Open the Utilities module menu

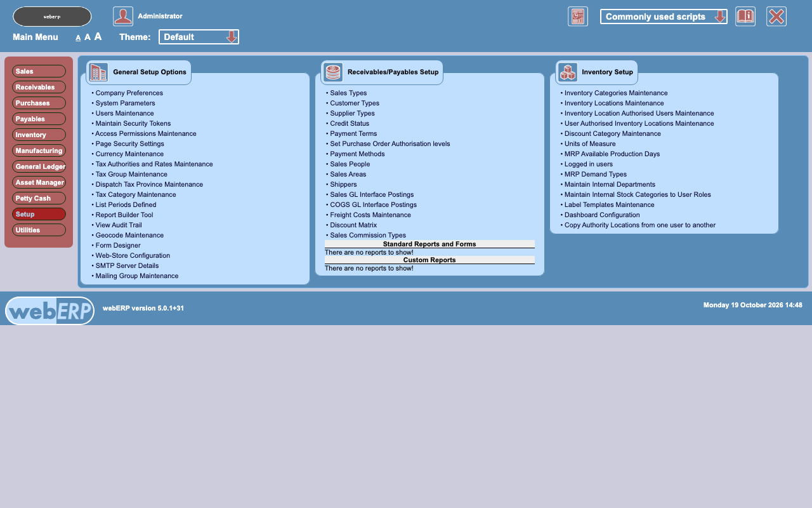tap(39, 230)
